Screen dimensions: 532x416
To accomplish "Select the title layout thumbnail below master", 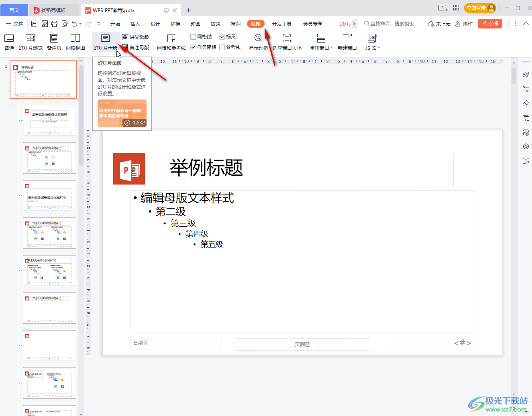I will pyautogui.click(x=49, y=120).
